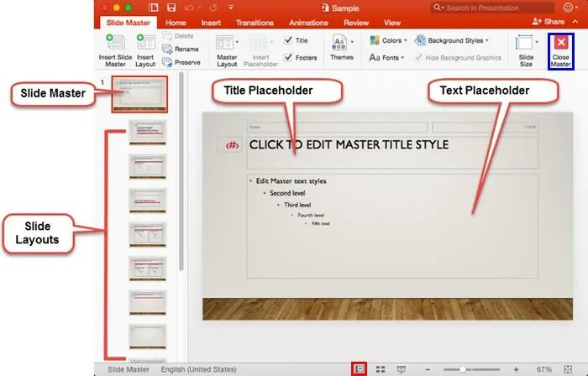Screen dimensions: 588x376
Task: Toggle the Footers checkbox
Action: [288, 57]
